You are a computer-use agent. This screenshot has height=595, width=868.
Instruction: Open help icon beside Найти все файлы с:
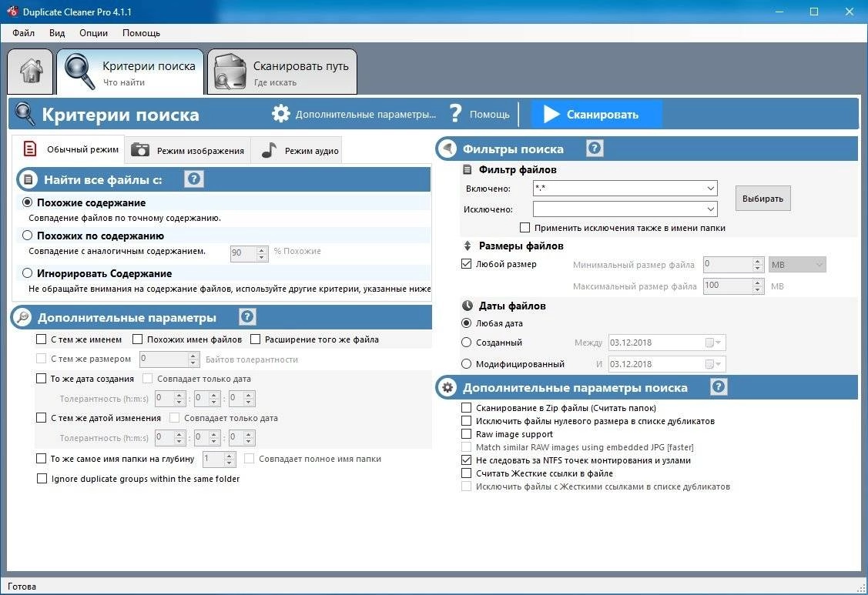coord(194,179)
